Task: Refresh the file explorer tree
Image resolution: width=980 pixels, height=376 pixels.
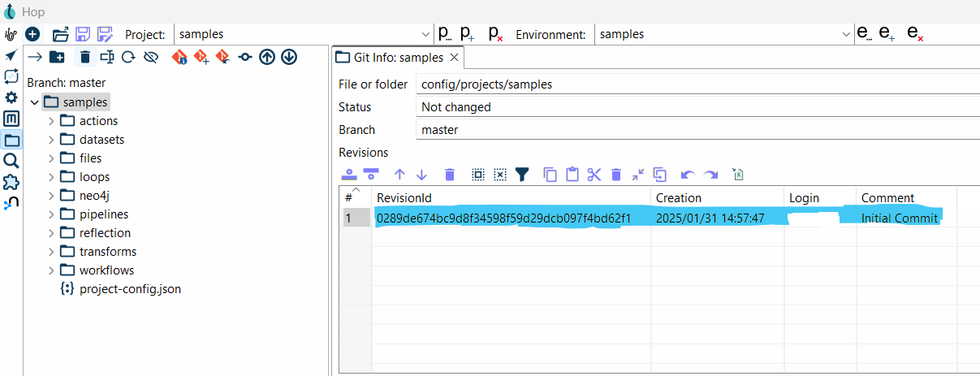Action: click(x=127, y=57)
